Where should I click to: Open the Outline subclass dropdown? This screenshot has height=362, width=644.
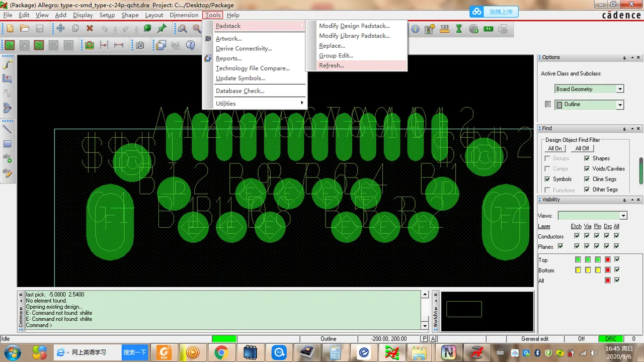620,105
